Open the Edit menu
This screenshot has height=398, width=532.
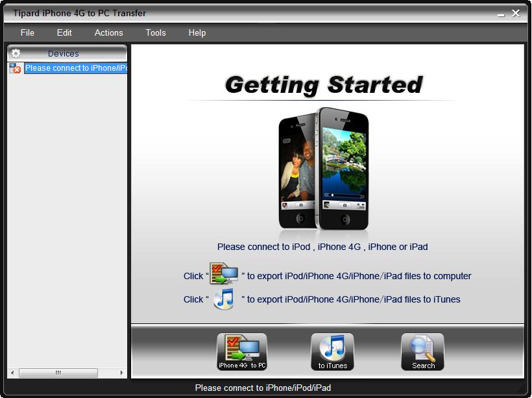point(64,32)
